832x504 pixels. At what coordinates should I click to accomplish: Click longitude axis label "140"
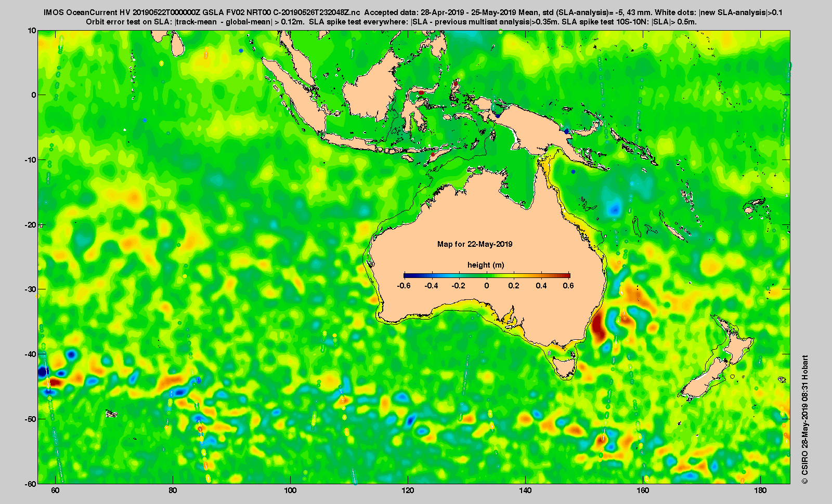coord(525,490)
